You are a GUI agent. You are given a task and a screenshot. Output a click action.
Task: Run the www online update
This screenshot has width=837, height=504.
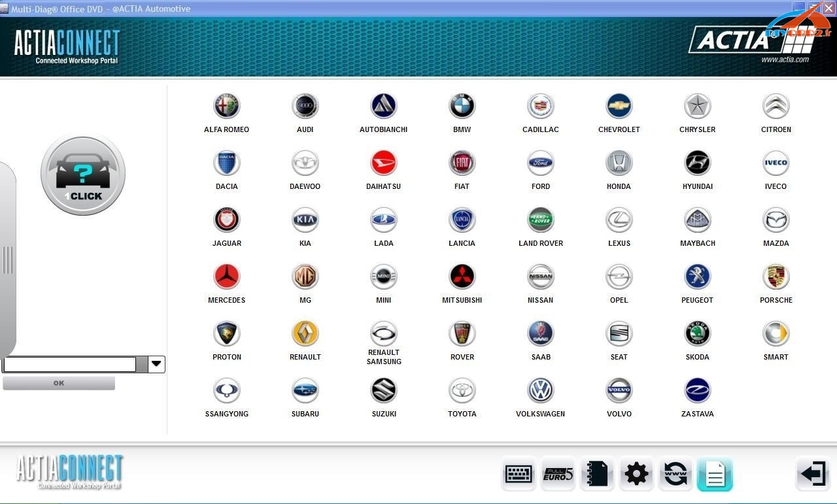[x=675, y=474]
